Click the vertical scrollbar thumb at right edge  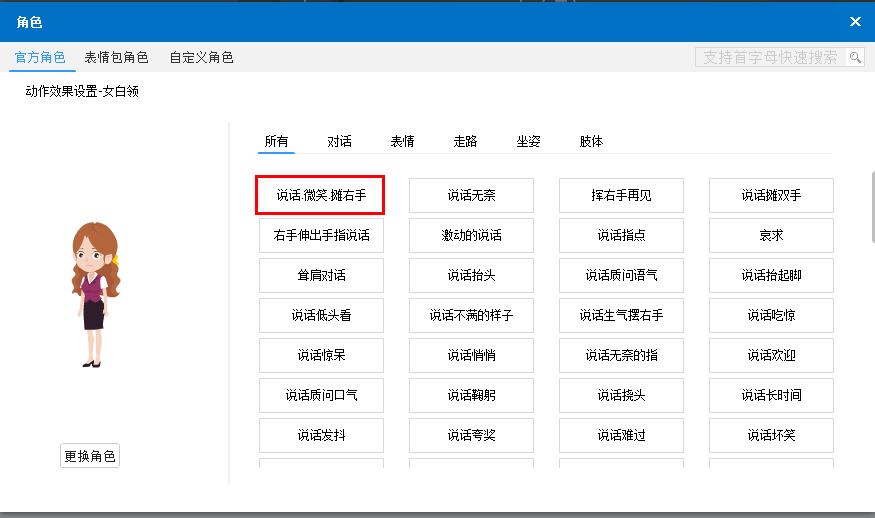[873, 207]
